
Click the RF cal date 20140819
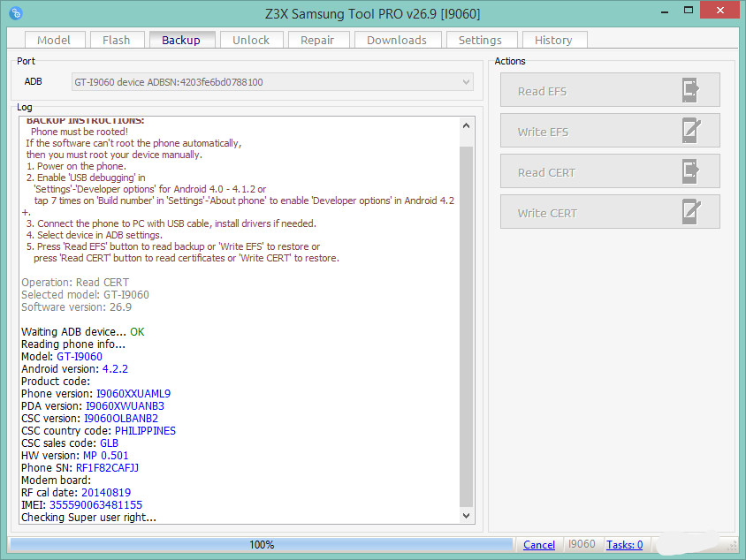point(106,493)
